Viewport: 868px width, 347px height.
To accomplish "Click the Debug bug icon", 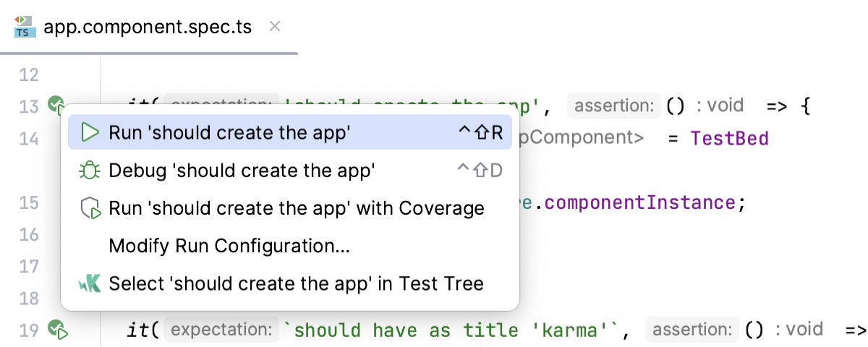I will 90,171.
